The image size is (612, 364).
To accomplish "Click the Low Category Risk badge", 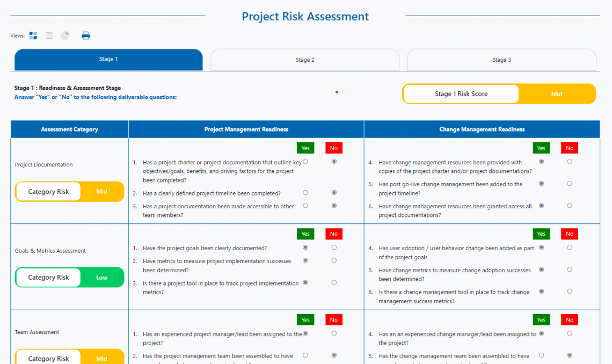I will coord(102,277).
